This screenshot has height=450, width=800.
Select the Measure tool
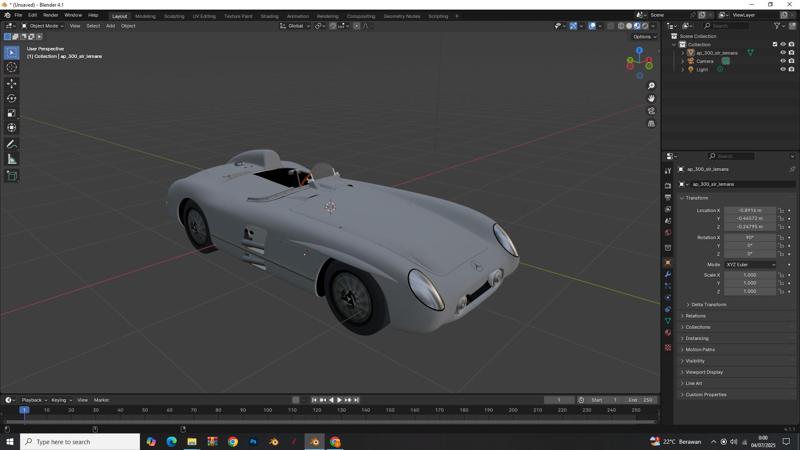tap(12, 160)
